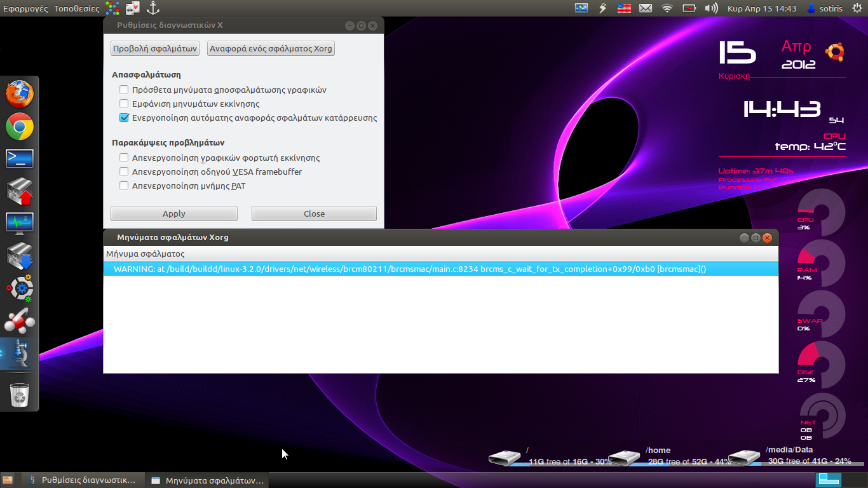The image size is (868, 488).
Task: Open the system monitor dock icon
Action: point(20,224)
